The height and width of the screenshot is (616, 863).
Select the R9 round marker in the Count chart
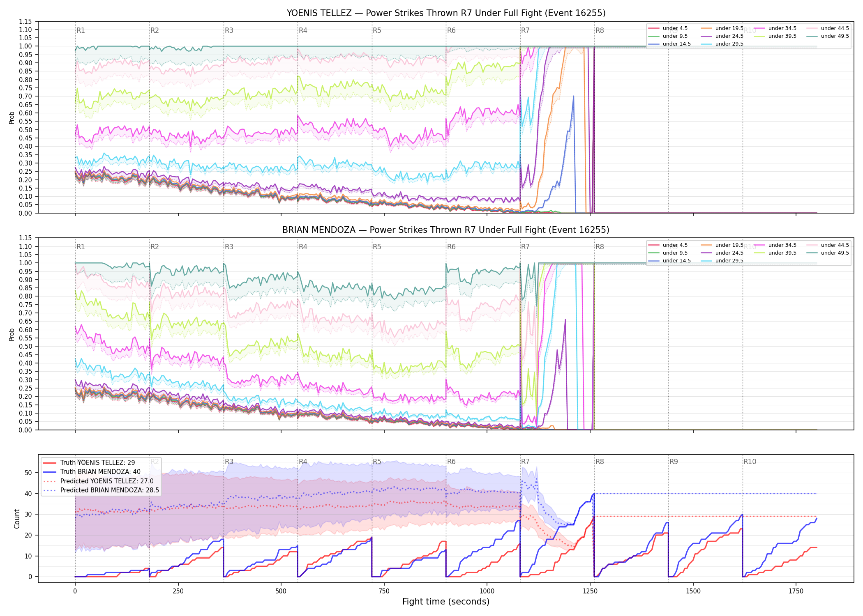pyautogui.click(x=674, y=462)
